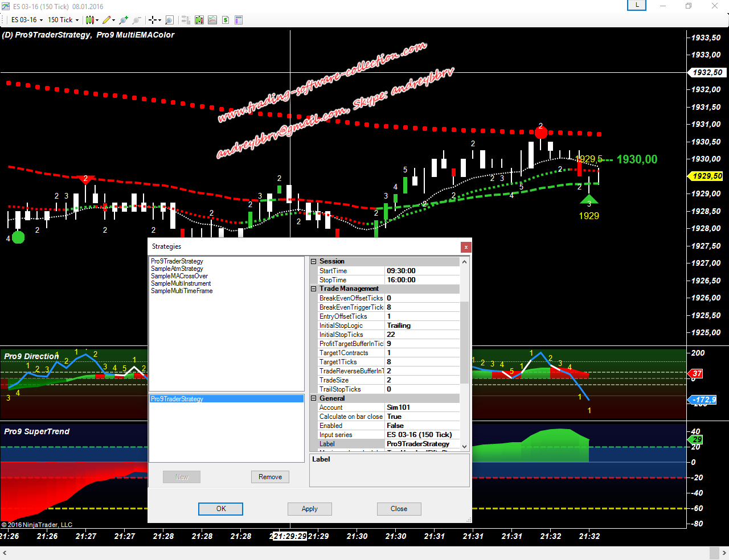Toggle the window link L button

tap(637, 5)
